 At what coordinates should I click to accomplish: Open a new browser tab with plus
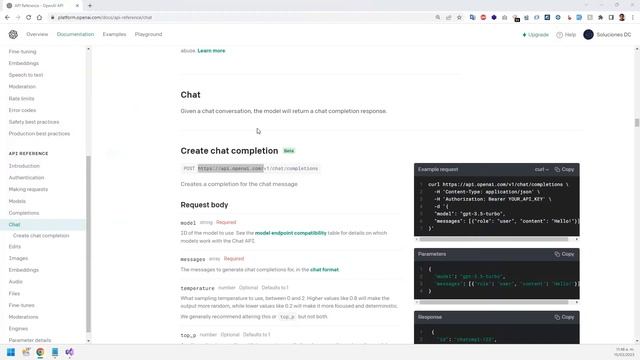[x=90, y=6]
